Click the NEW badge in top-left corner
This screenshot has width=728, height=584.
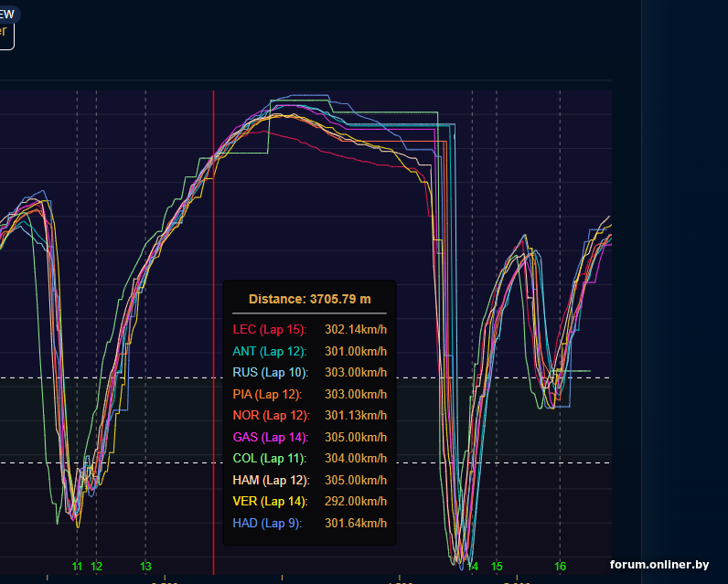pyautogui.click(x=7, y=15)
